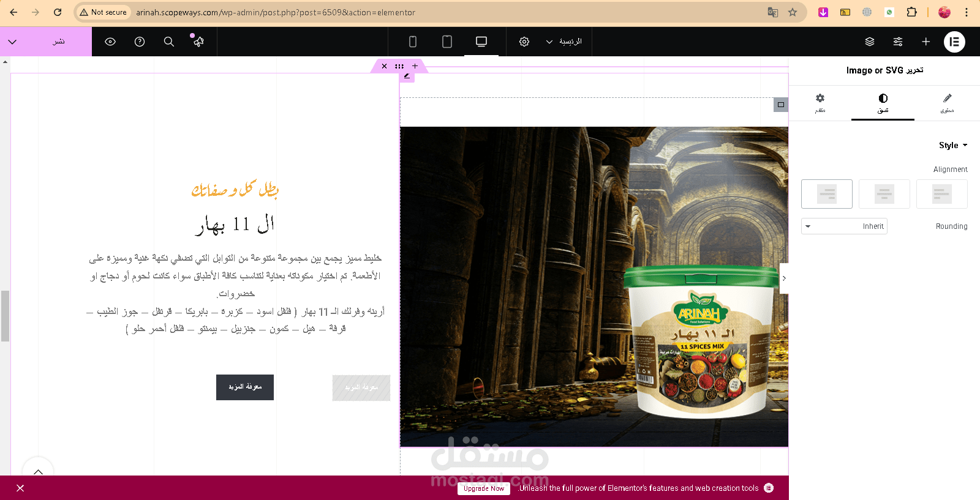Click the pink publish button نشر
Image resolution: width=980 pixels, height=500 pixels.
tap(59, 42)
